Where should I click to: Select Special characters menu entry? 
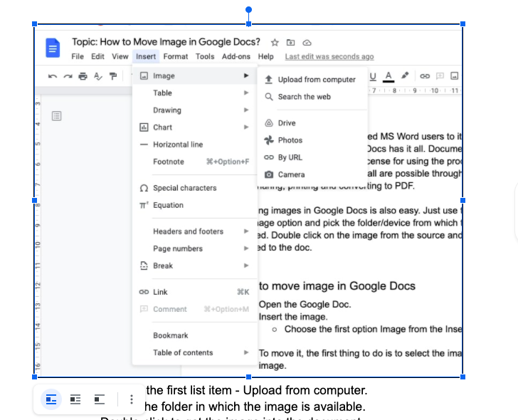point(194,188)
